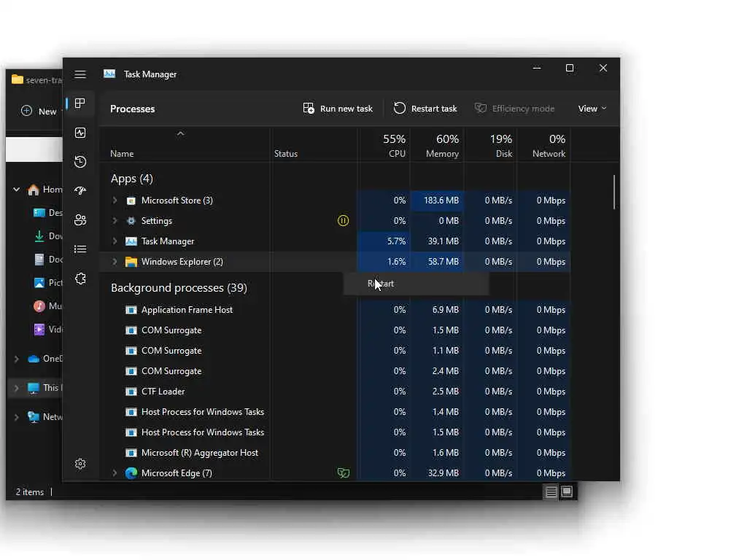Open Task Manager settings gear

click(80, 464)
